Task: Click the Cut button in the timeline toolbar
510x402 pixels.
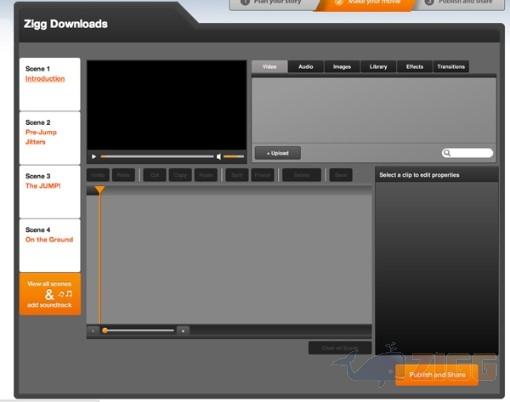Action: (155, 175)
